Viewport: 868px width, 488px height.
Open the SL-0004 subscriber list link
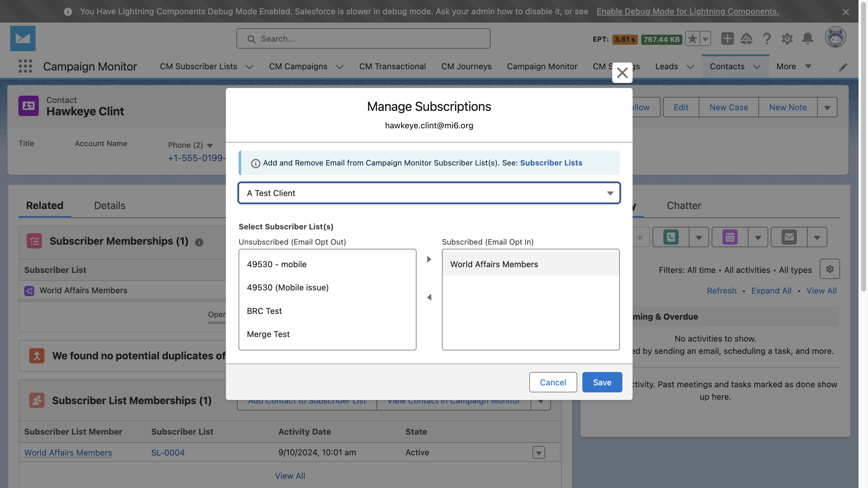click(x=167, y=453)
